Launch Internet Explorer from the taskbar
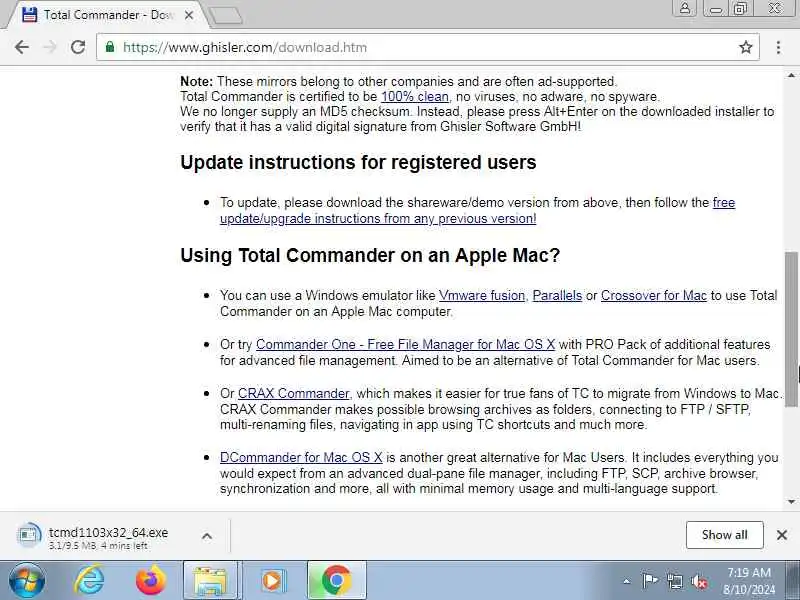This screenshot has height=600, width=800. click(89, 581)
